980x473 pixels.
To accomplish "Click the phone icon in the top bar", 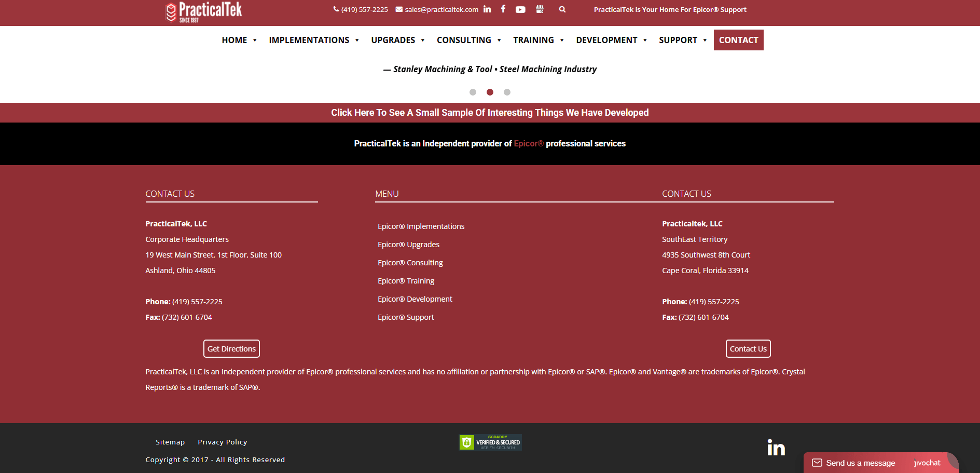I will click(x=336, y=9).
